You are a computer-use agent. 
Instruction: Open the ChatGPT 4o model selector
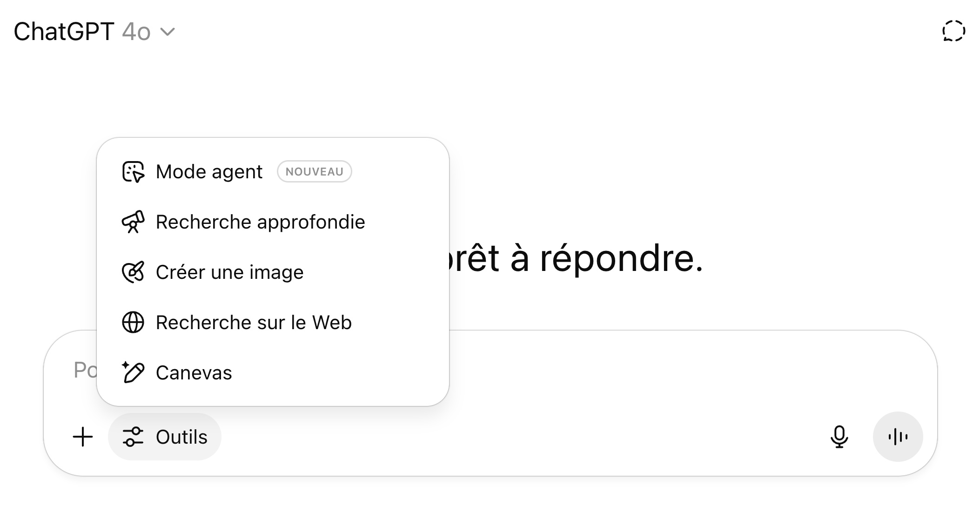click(x=93, y=32)
